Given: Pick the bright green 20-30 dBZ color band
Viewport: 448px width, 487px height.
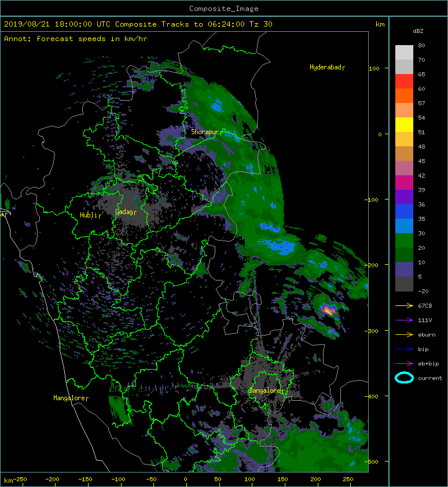Looking at the screenshot, I should click(x=404, y=241).
